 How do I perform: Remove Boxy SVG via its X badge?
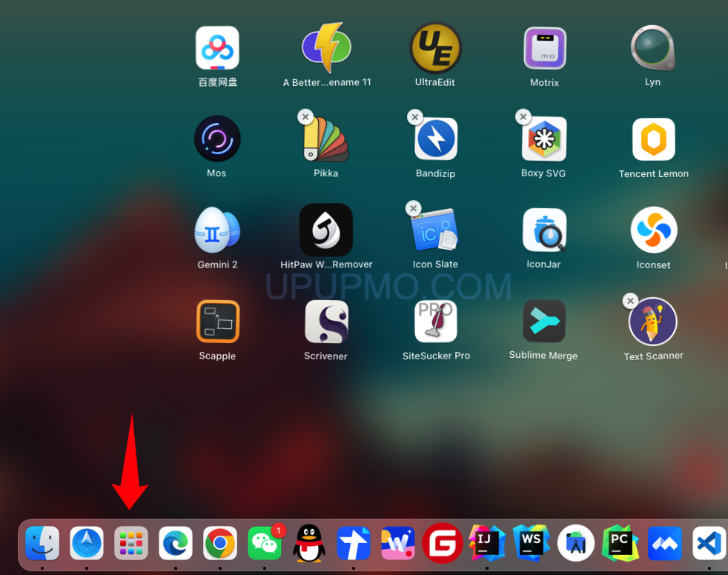pyautogui.click(x=523, y=116)
